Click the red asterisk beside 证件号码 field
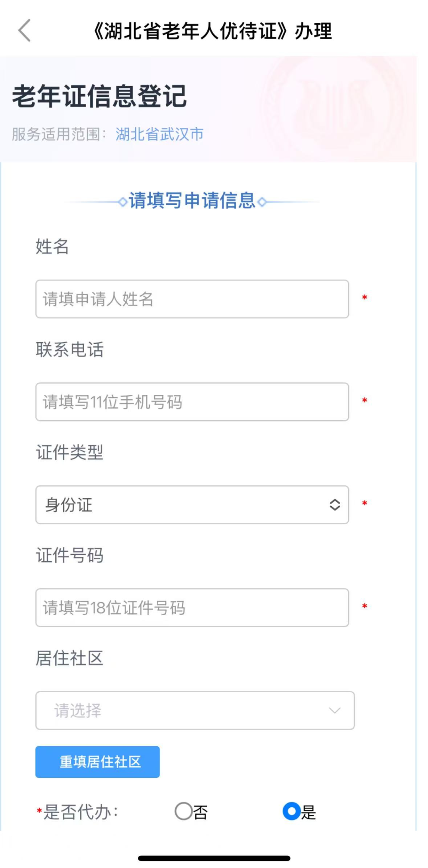Viewport: 428px width, 868px height. pos(365,606)
